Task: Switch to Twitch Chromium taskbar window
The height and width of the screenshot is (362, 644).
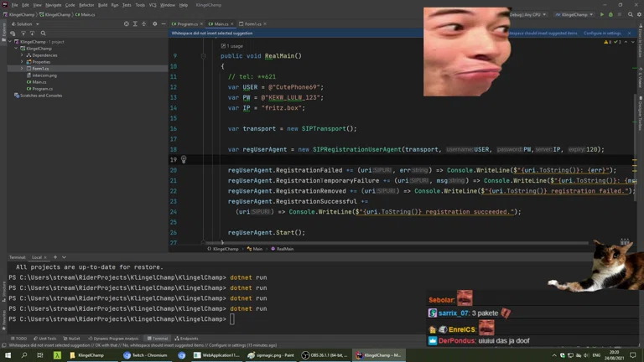Action: (145, 355)
